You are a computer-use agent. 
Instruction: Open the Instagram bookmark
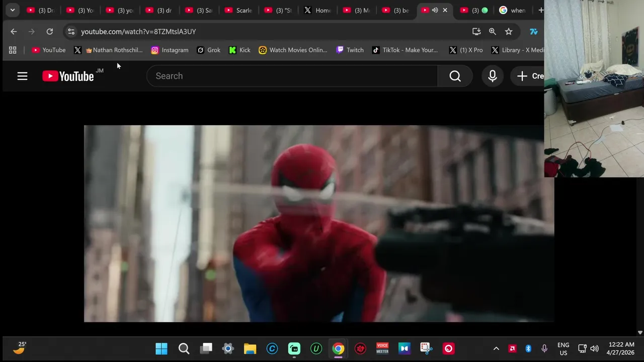coord(170,50)
